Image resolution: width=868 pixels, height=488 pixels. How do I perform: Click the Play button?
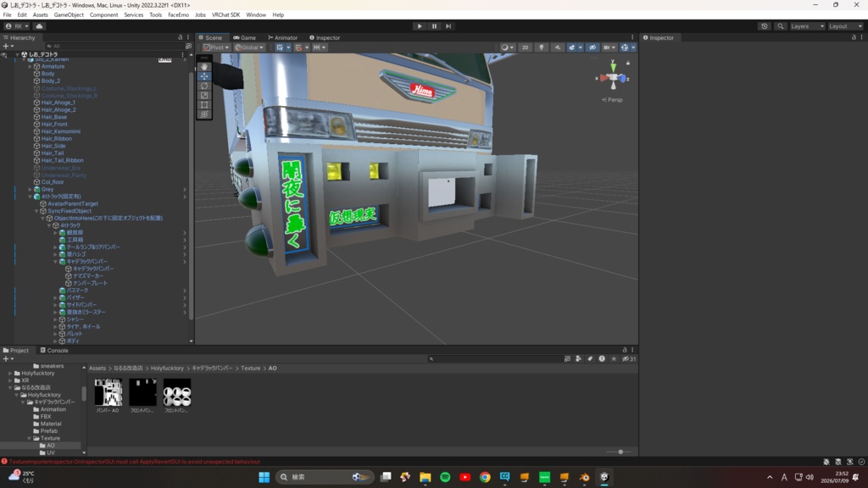420,26
